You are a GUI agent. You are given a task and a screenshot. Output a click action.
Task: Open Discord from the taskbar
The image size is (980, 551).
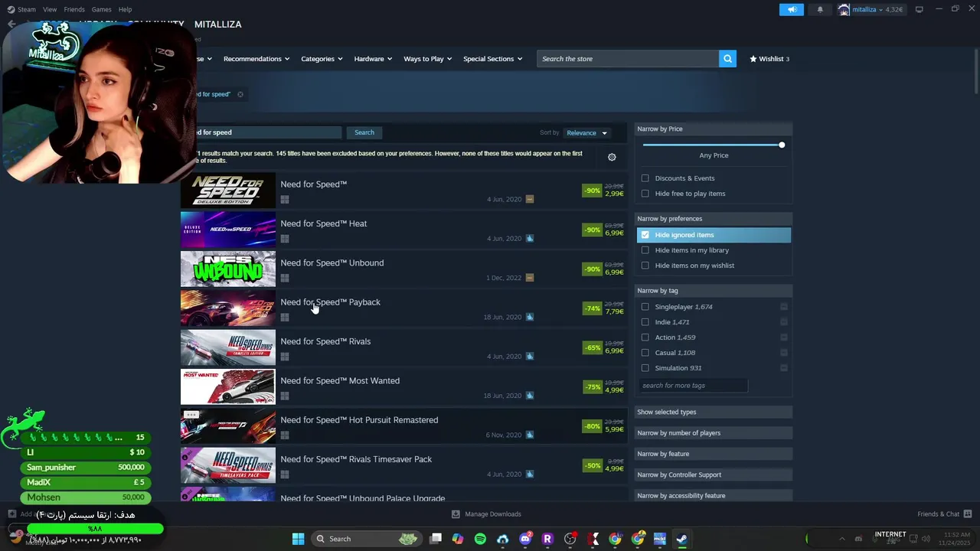(x=525, y=539)
